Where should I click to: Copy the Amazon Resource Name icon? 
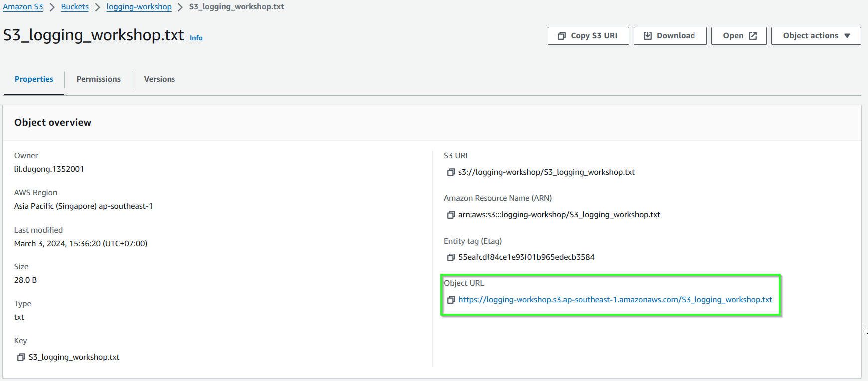pos(451,215)
